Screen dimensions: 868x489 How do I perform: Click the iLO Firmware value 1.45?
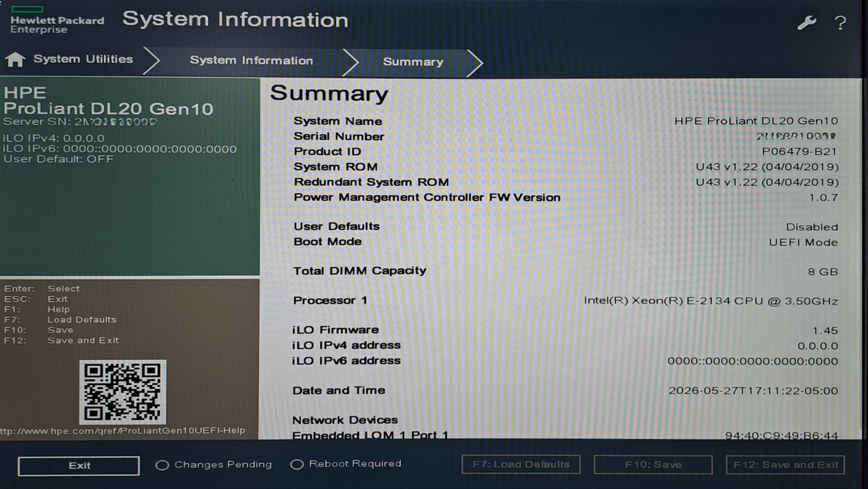[x=825, y=330]
